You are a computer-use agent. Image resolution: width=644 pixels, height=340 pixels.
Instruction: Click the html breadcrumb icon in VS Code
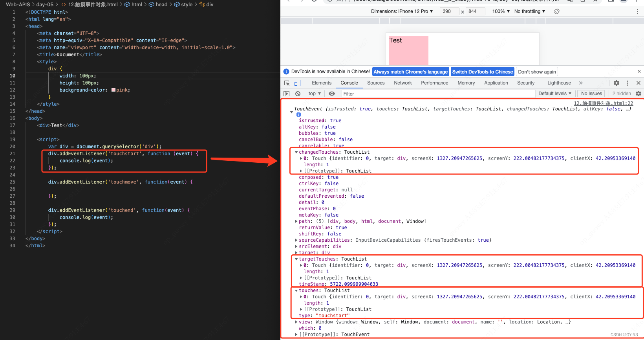[128, 4]
